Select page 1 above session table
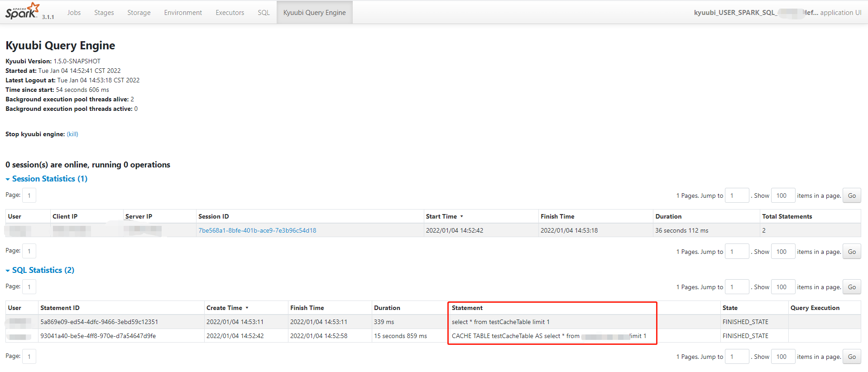The height and width of the screenshot is (372, 868). point(29,196)
